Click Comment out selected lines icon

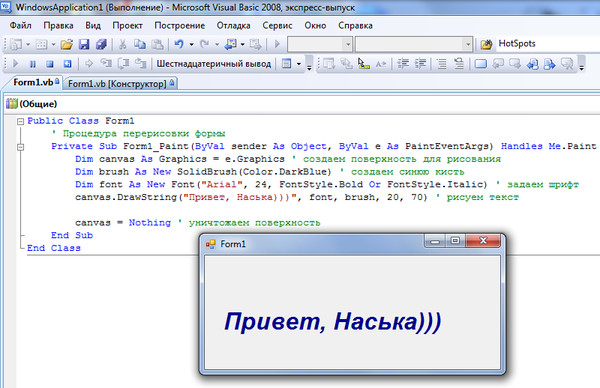(x=442, y=64)
